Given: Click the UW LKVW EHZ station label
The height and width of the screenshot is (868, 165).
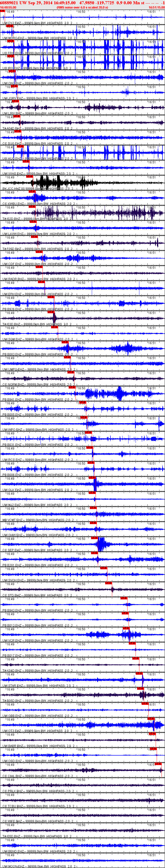Looking at the screenshot, I should tap(38, 234).
